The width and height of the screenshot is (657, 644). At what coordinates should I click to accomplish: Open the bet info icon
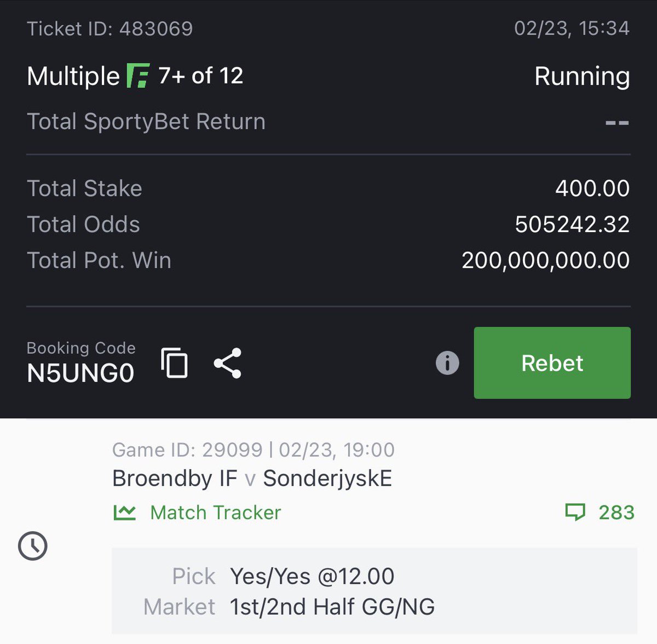pyautogui.click(x=447, y=363)
